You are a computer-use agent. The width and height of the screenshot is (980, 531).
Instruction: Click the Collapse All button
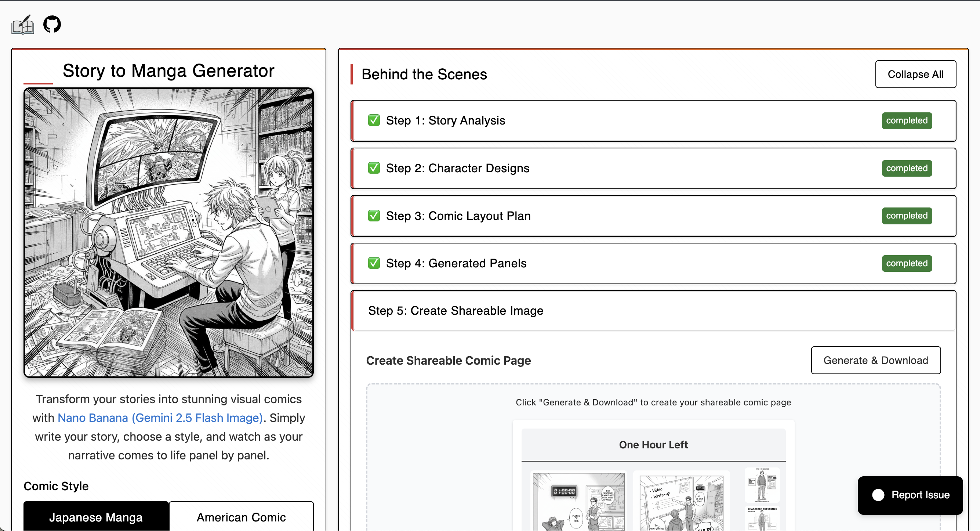tap(915, 74)
